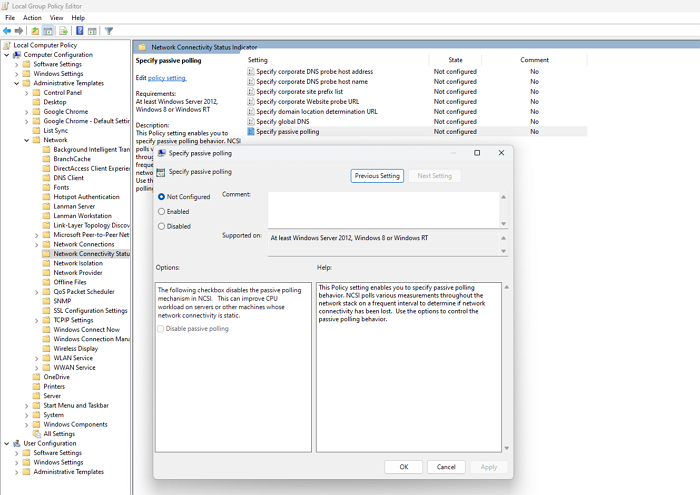The width and height of the screenshot is (700, 495).
Task: Click the Back arrow toolbar icon
Action: pyautogui.click(x=7, y=31)
